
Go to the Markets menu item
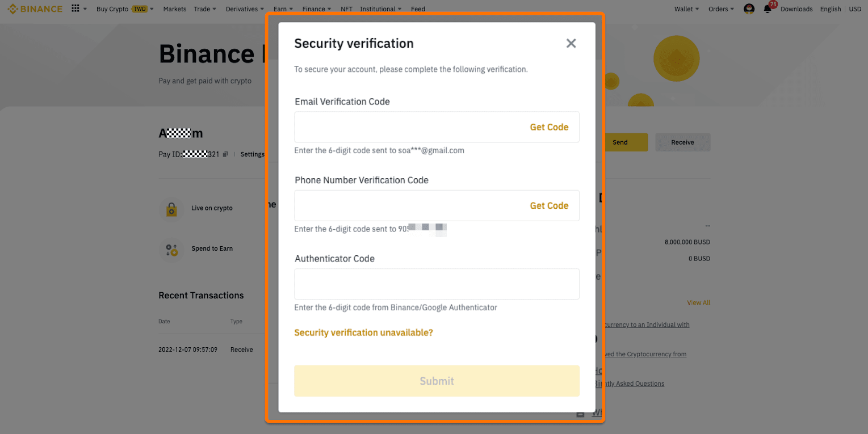174,9
